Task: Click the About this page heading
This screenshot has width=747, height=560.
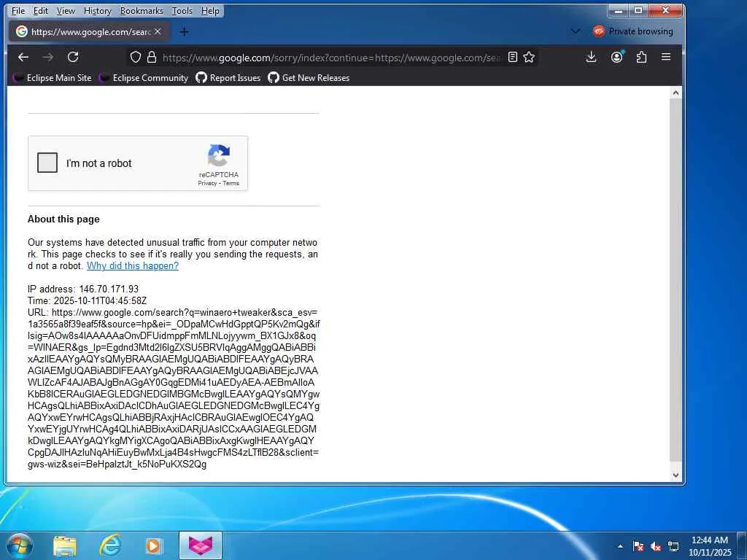Action: 63,219
